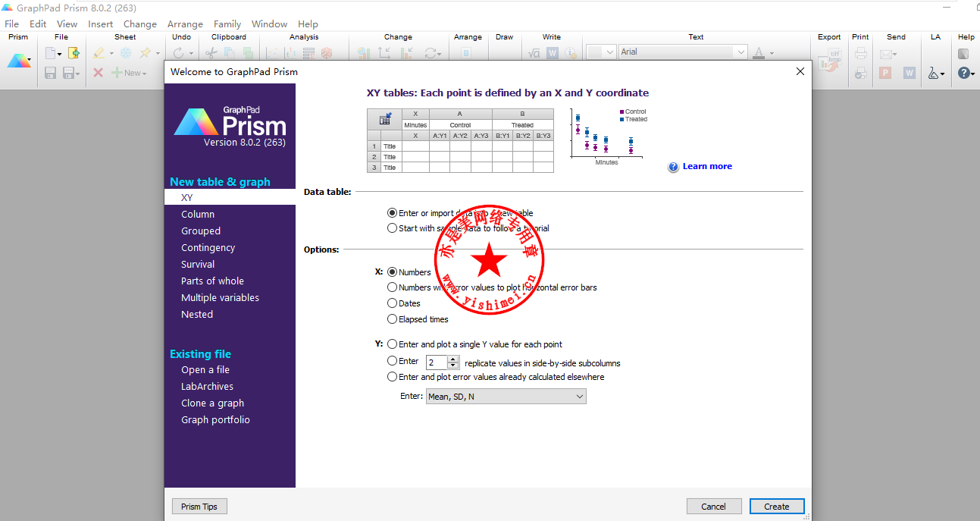Expand the font color dropdown arrow
This screenshot has width=980, height=521.
[x=772, y=53]
